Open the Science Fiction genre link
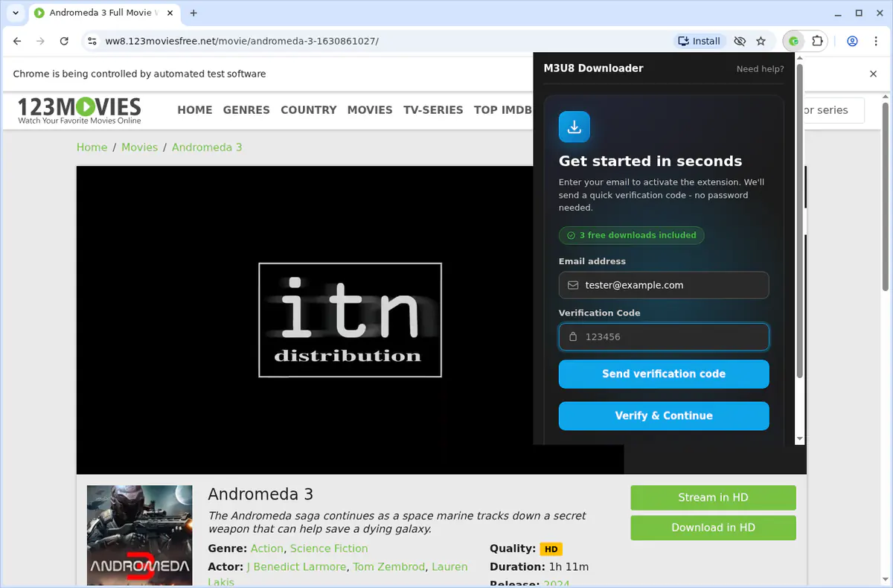Screen dimensions: 893x588 (x=329, y=549)
